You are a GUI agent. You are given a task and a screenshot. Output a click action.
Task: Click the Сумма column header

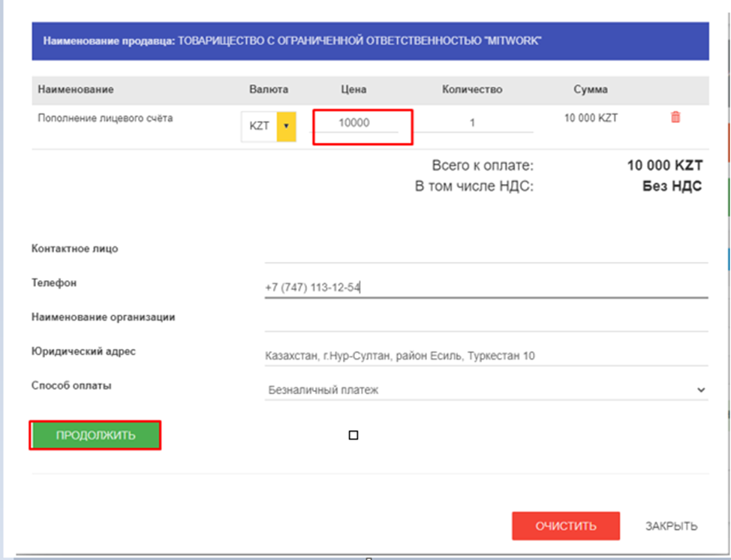tap(591, 89)
